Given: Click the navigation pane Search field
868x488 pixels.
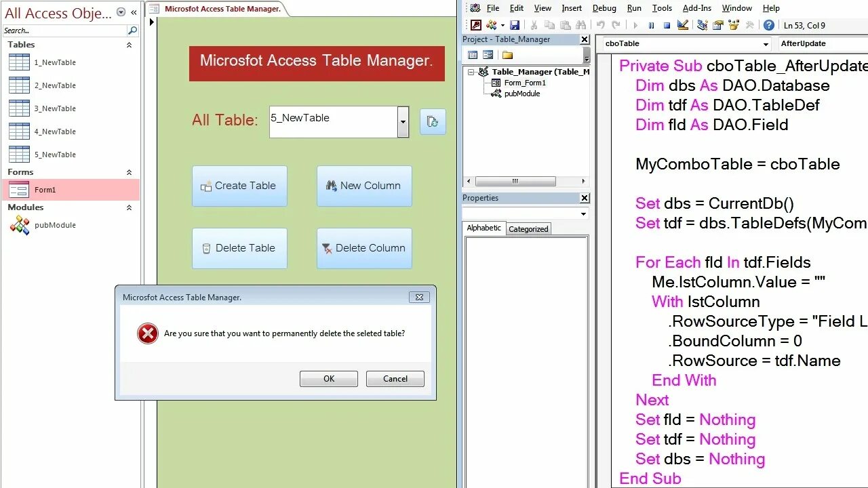Looking at the screenshot, I should click(x=64, y=30).
